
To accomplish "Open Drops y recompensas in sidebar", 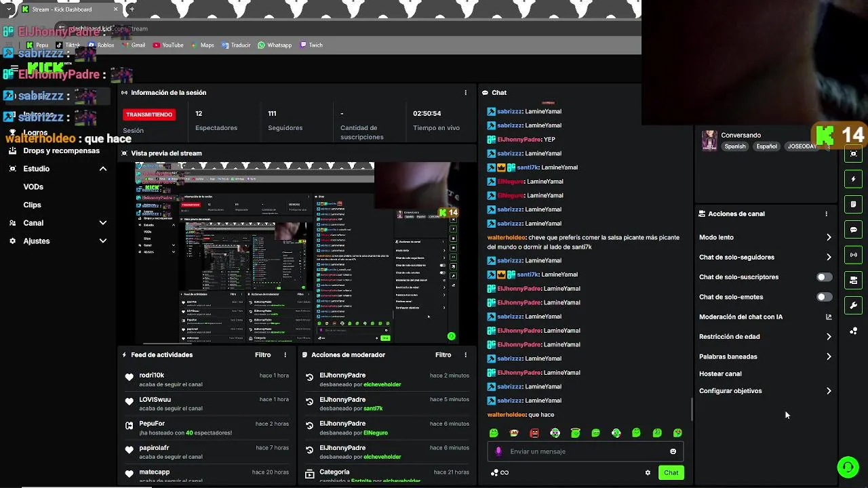I will (x=61, y=150).
